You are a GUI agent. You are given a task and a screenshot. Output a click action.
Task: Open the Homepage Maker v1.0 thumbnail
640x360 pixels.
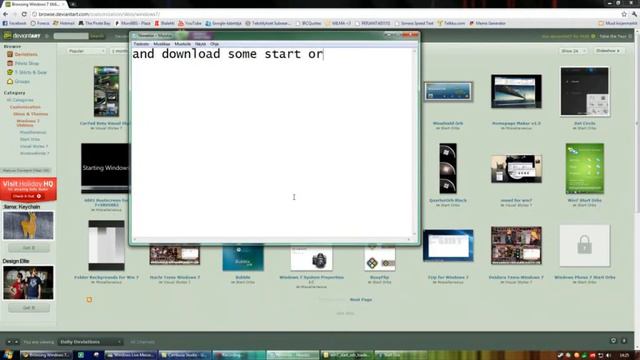click(x=516, y=91)
